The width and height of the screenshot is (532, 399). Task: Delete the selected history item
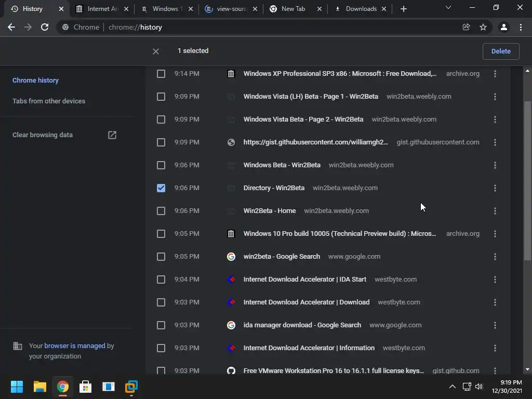coord(501,51)
